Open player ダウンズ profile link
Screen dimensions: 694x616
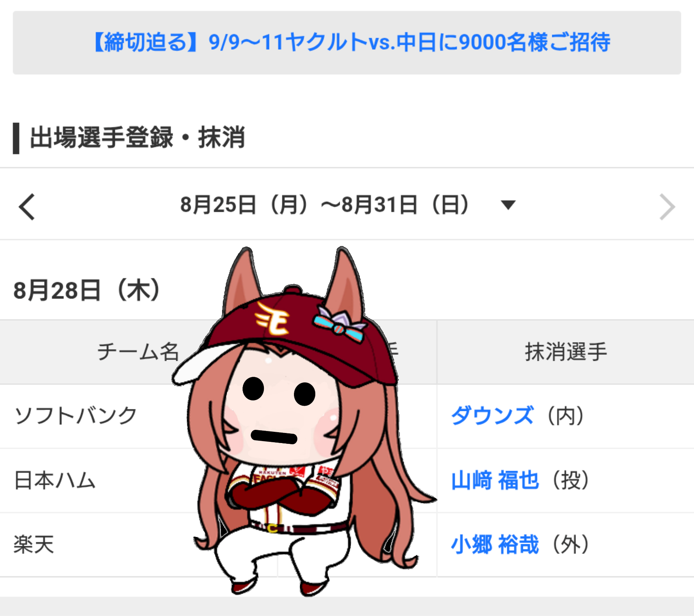pos(492,415)
